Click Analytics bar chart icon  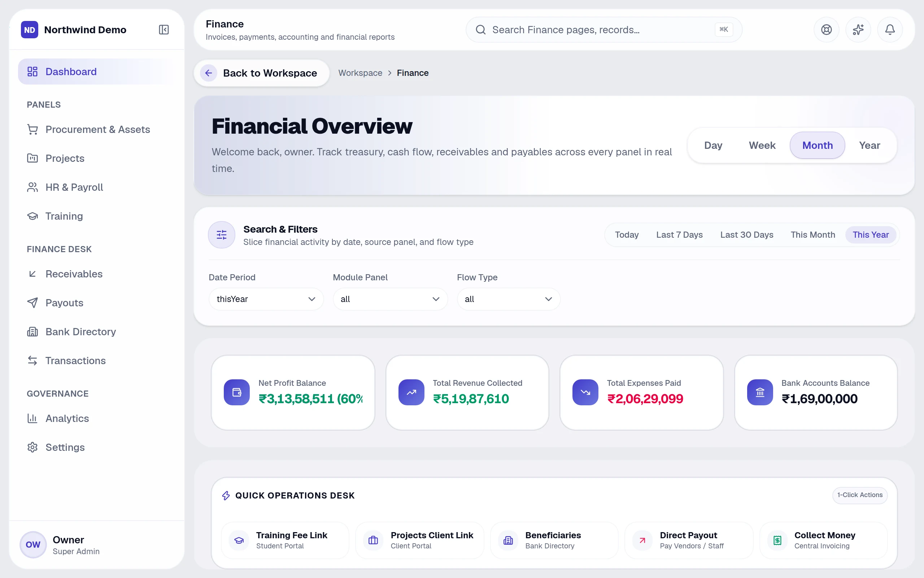coord(32,419)
